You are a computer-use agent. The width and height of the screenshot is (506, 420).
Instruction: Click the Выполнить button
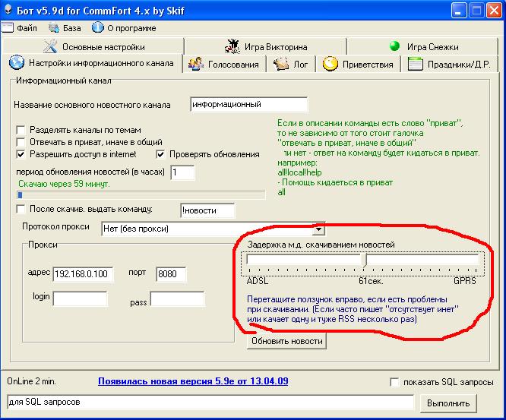[448, 402]
